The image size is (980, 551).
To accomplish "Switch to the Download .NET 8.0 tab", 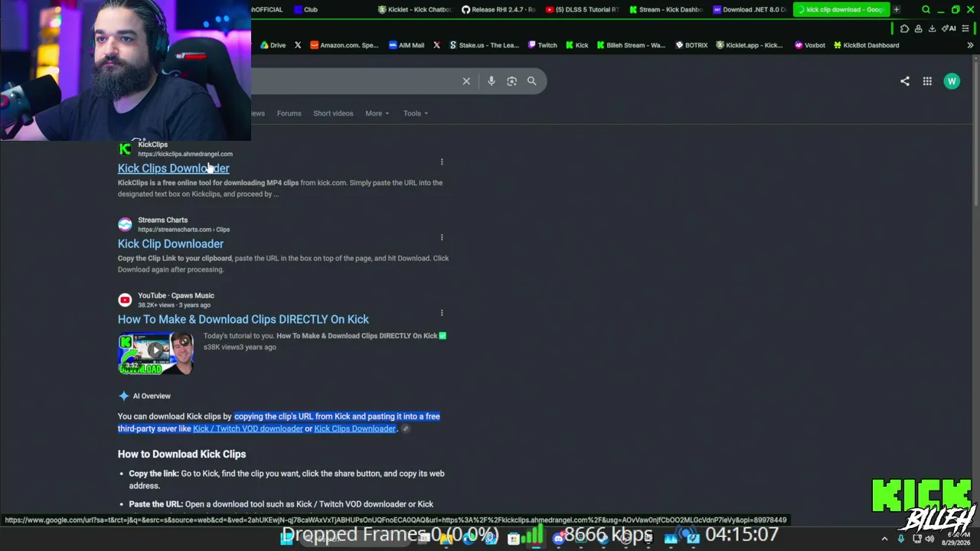I will (x=749, y=10).
